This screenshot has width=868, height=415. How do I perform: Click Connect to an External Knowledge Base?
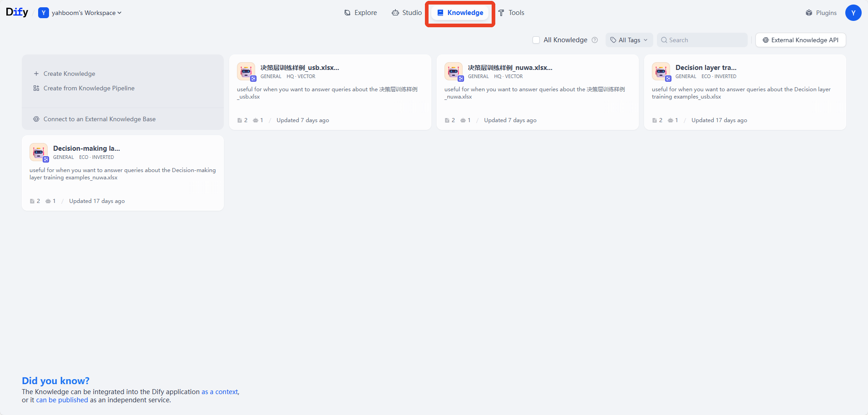point(94,119)
